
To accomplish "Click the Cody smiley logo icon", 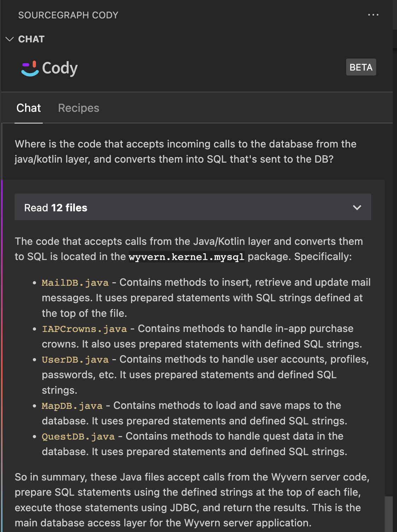I will 30,68.
